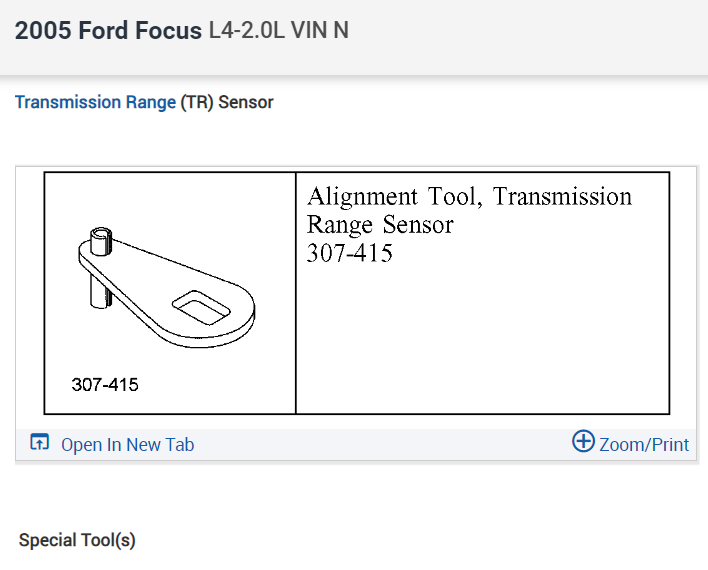Click the Special Tool(s) heading
Screen dimensions: 708x570
(x=77, y=540)
